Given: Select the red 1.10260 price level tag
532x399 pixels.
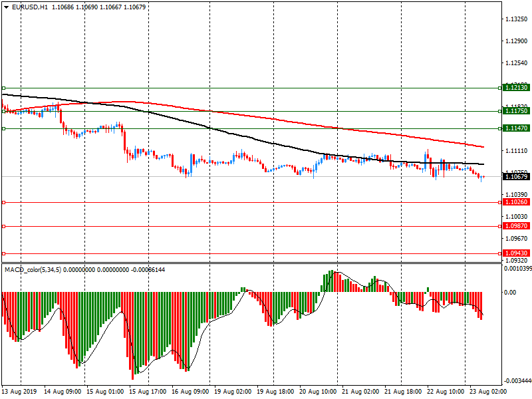Looking at the screenshot, I should [x=517, y=202].
